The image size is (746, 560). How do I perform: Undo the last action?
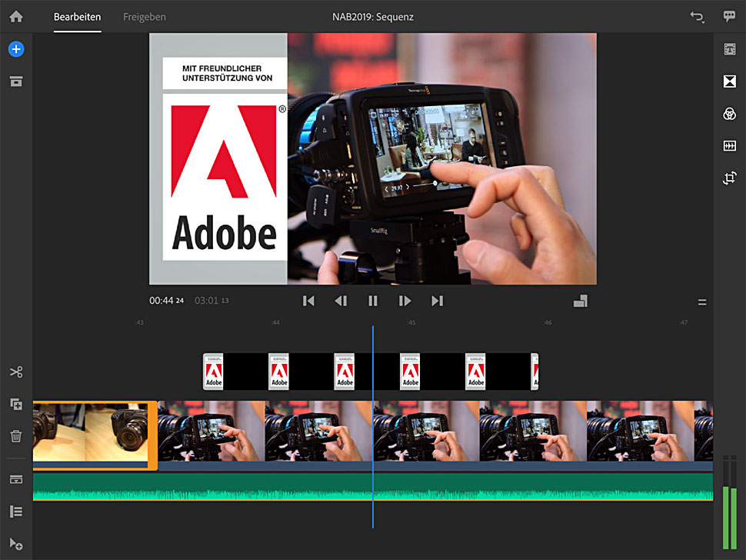pos(697,17)
